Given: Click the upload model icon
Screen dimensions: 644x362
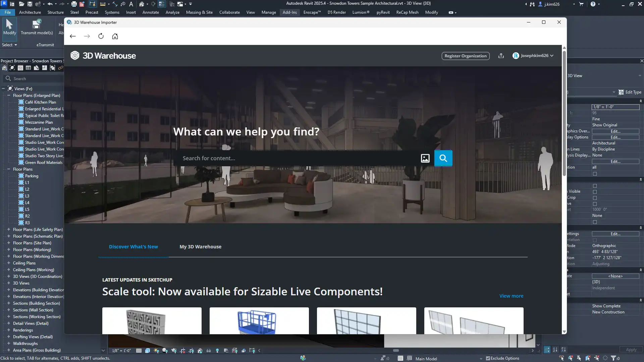Looking at the screenshot, I should point(501,56).
